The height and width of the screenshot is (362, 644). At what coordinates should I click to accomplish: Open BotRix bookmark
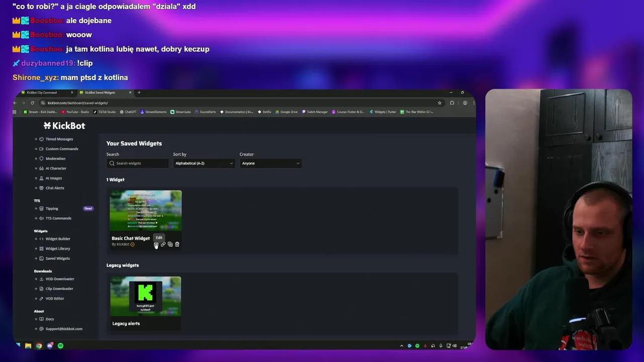265,112
